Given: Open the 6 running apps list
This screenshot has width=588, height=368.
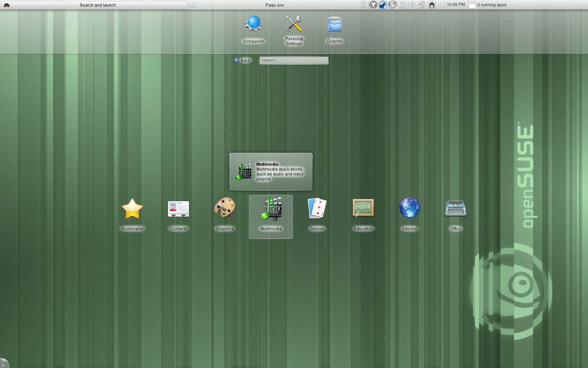Looking at the screenshot, I should tap(488, 5).
